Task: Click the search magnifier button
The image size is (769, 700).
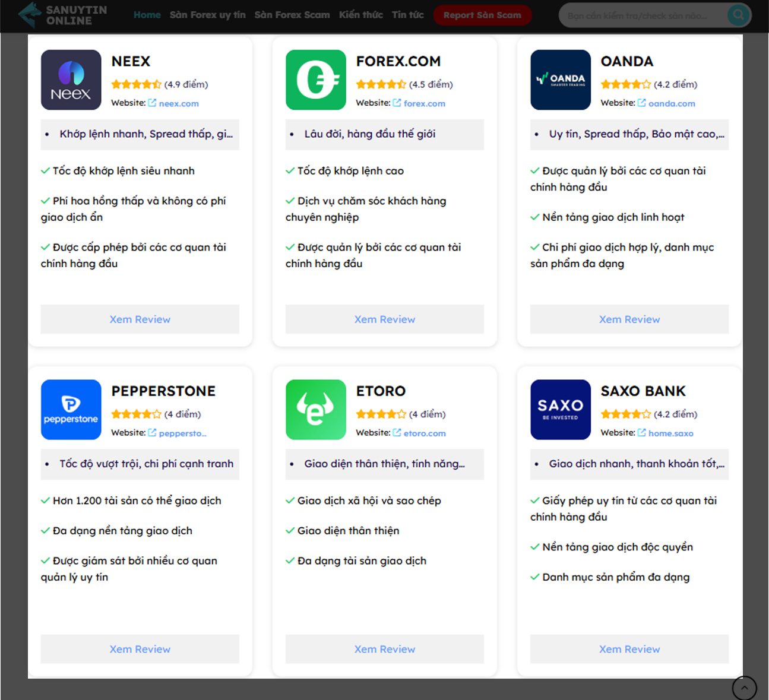Action: tap(739, 15)
